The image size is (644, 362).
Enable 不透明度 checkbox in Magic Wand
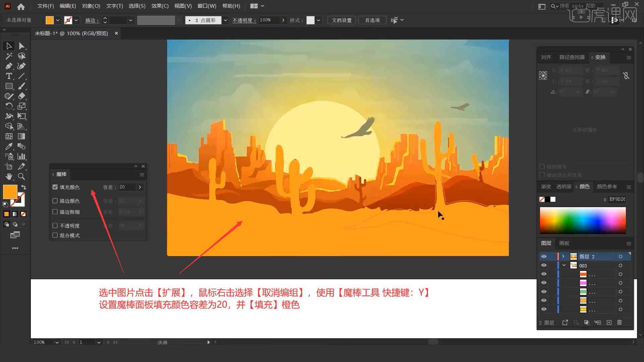click(55, 226)
